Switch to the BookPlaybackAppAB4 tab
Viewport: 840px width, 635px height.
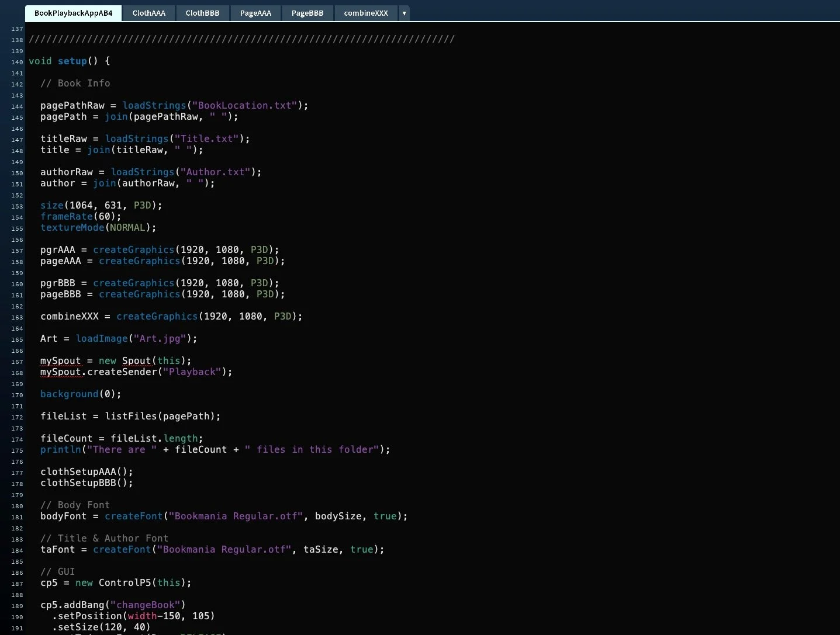(x=73, y=13)
